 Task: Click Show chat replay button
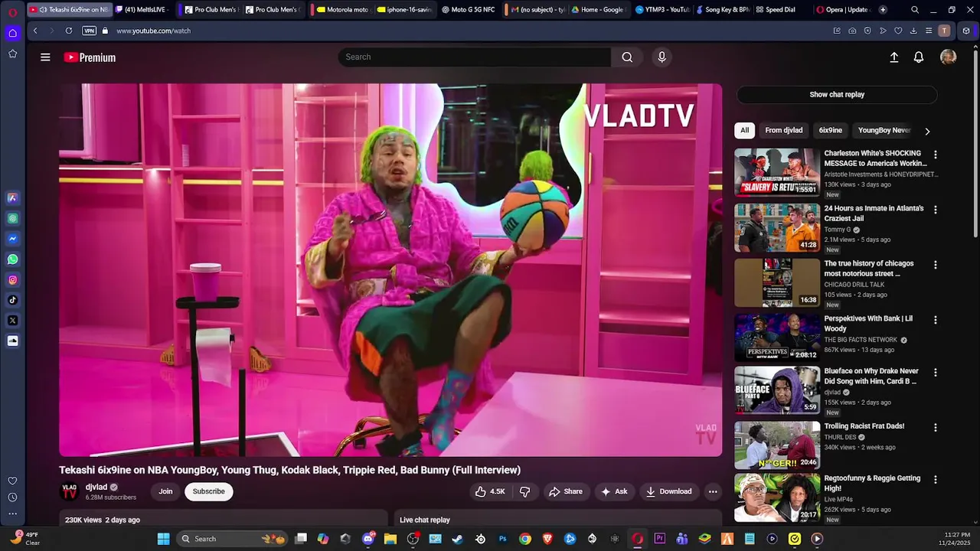click(x=837, y=95)
